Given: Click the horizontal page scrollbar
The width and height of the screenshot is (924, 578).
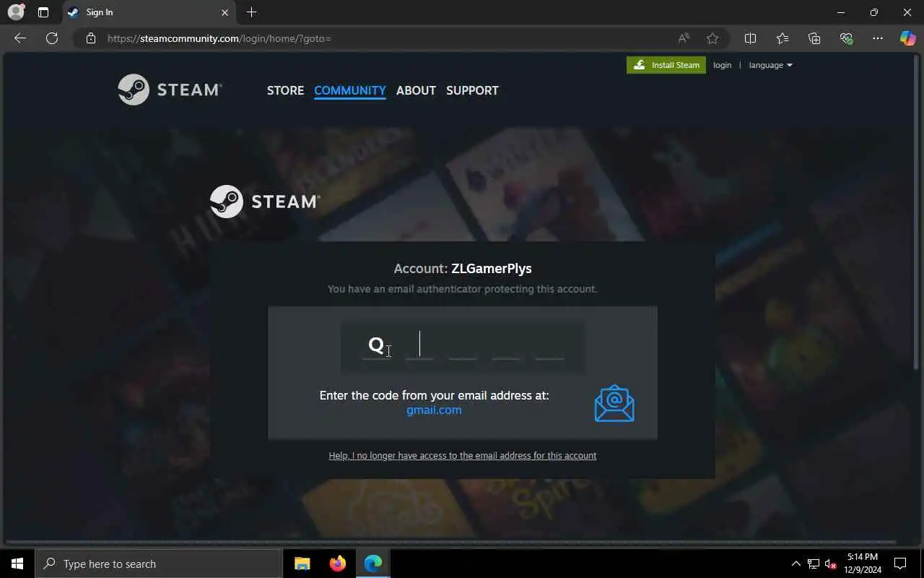Looking at the screenshot, I should click(450, 542).
